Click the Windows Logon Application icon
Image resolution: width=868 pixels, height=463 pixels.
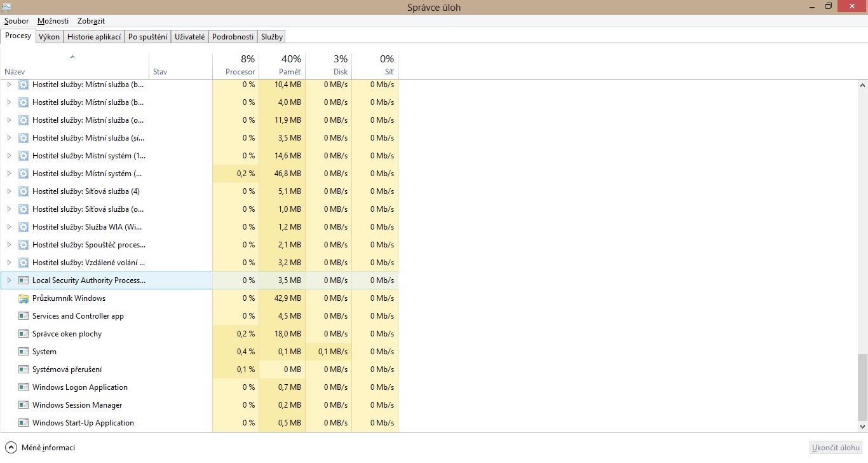24,387
